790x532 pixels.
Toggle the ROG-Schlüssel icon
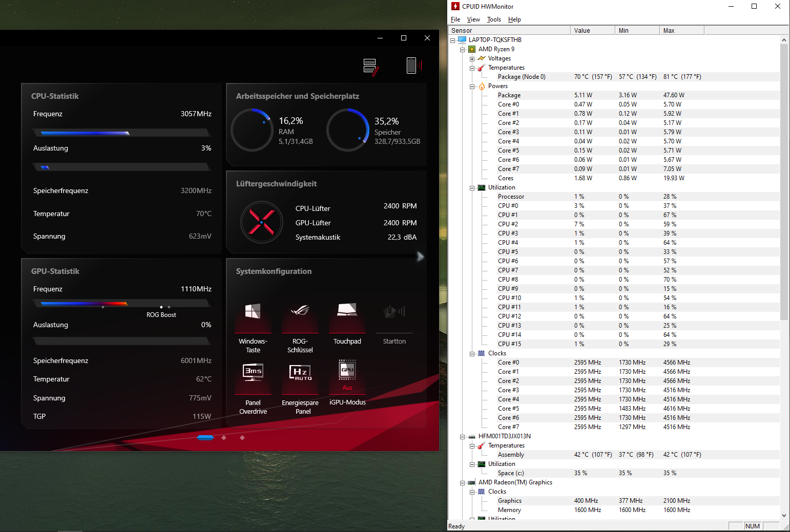[300, 310]
